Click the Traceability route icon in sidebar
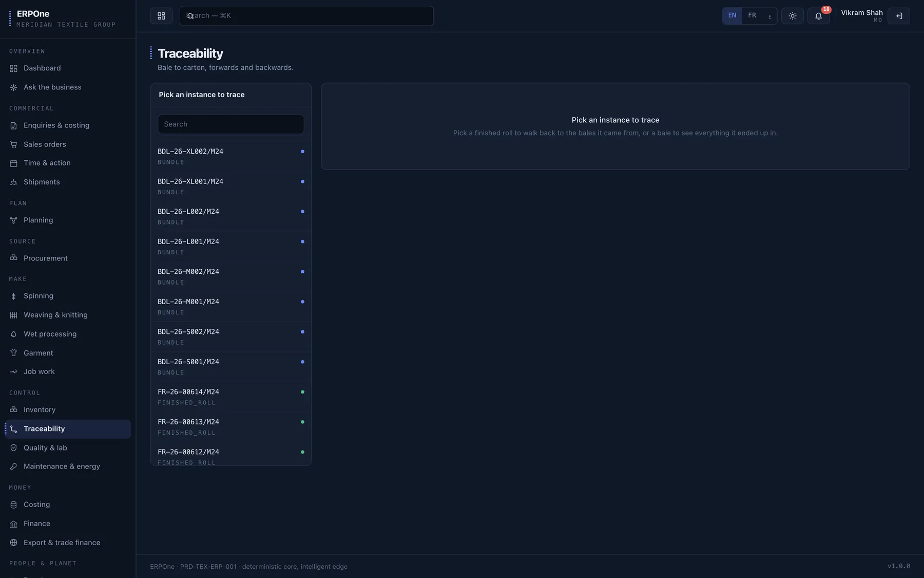The image size is (924, 578). (x=13, y=428)
